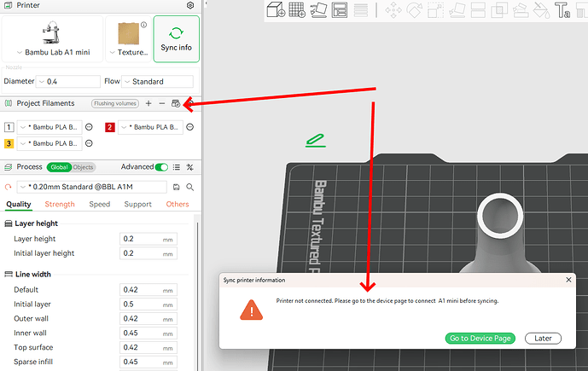Open the Text shape tool

point(562,10)
